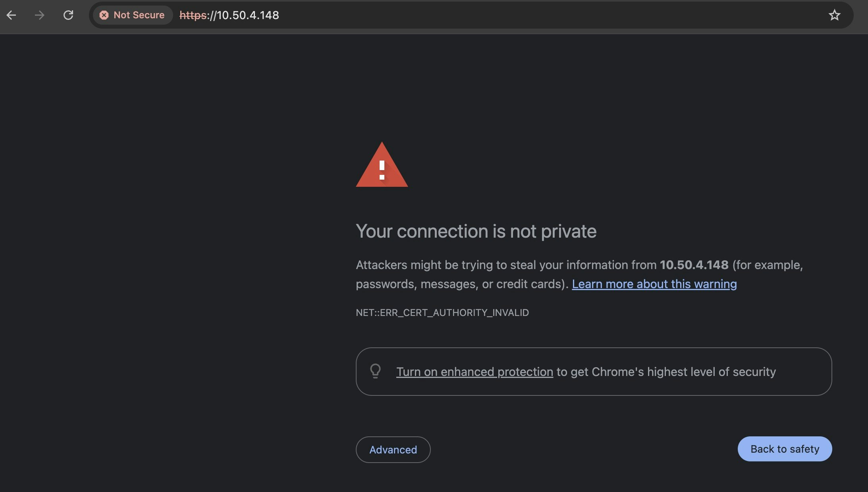Viewport: 868px width, 492px height.
Task: Reload the current page
Action: click(68, 15)
